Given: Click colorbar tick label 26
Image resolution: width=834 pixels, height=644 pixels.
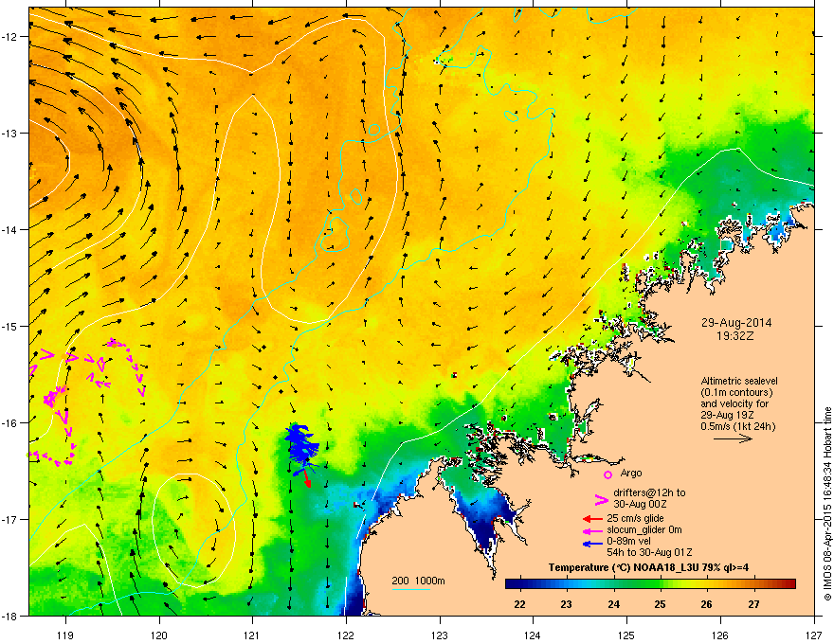Looking at the screenshot, I should coord(706,604).
